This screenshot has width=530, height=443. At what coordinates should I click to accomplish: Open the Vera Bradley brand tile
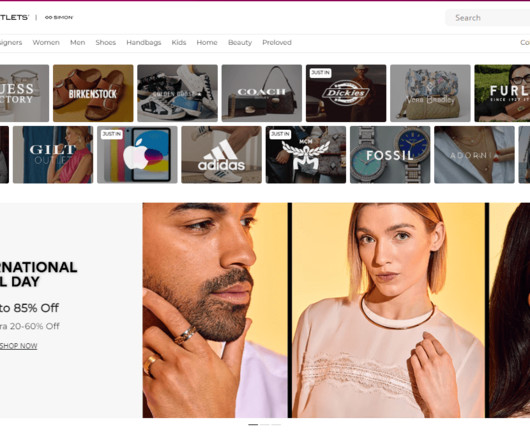coord(430,93)
